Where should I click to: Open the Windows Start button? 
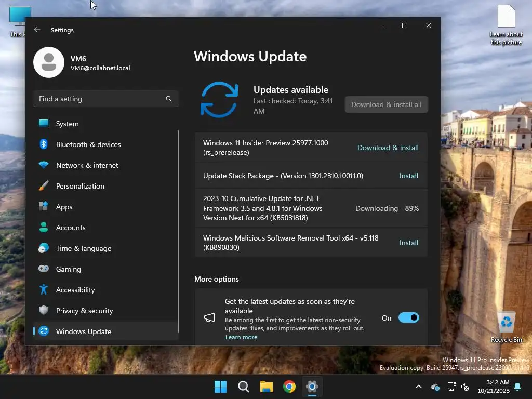[x=220, y=387]
